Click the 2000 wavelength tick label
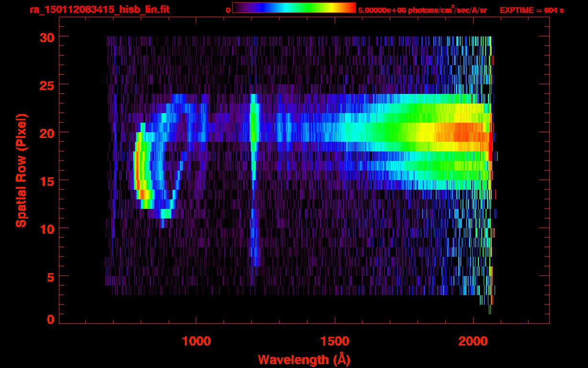 tap(473, 341)
